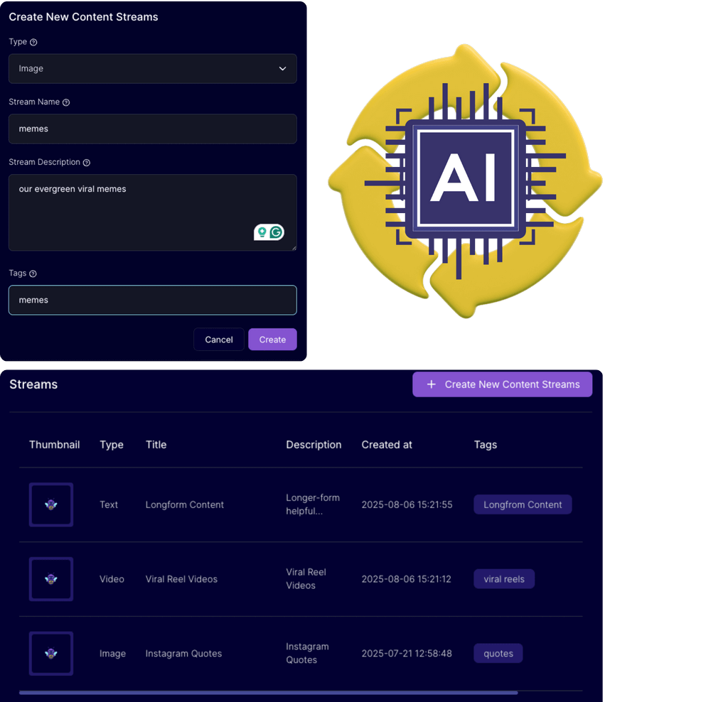Screen dimensions: 728x702
Task: Select the Viral Reel Videos thumbnail
Action: coord(51,579)
